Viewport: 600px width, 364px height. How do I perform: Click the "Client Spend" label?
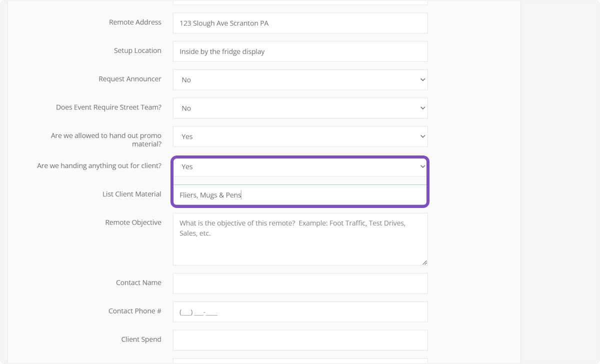pyautogui.click(x=141, y=339)
